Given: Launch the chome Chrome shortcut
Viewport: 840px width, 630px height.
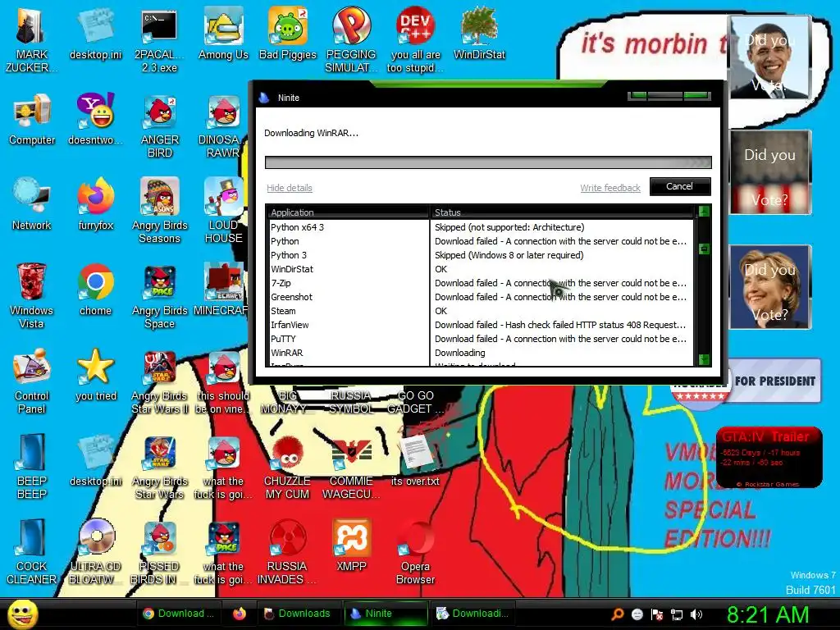Looking at the screenshot, I should (95, 290).
